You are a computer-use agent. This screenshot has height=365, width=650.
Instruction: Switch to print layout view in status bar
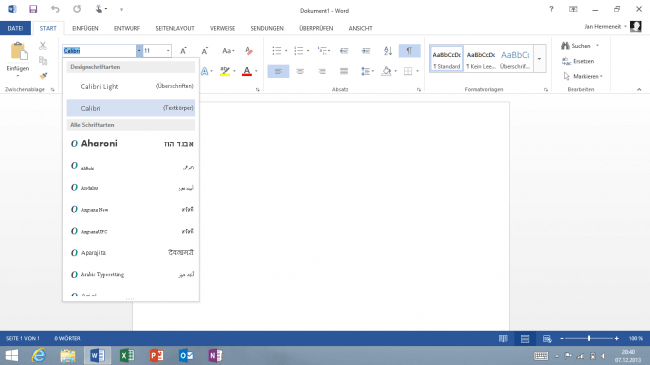point(525,338)
